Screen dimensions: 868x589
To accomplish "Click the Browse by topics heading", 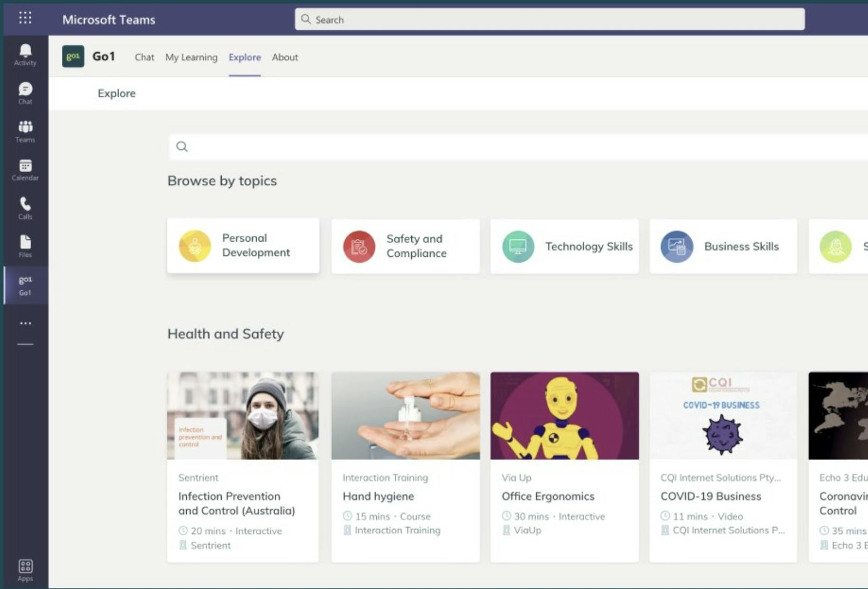I will click(222, 181).
